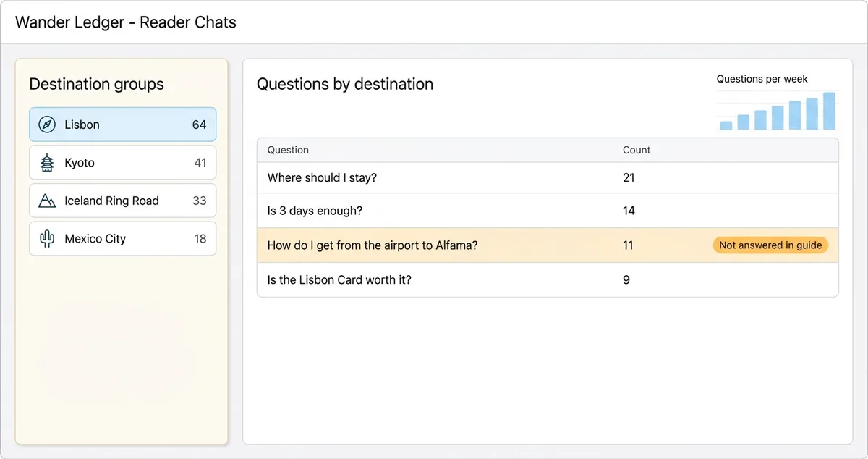Click the mountain icon beside Iceland Ring Road
The width and height of the screenshot is (868, 459).
[47, 201]
